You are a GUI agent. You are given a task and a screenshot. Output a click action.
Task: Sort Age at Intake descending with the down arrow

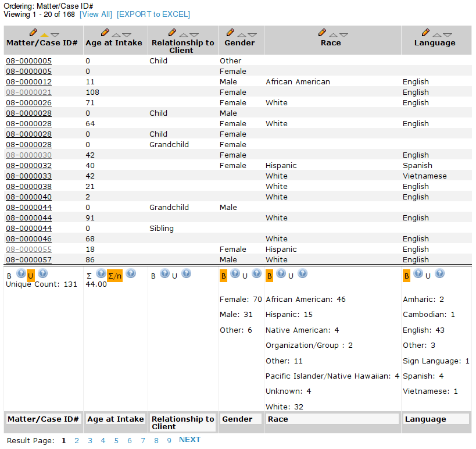click(x=127, y=34)
